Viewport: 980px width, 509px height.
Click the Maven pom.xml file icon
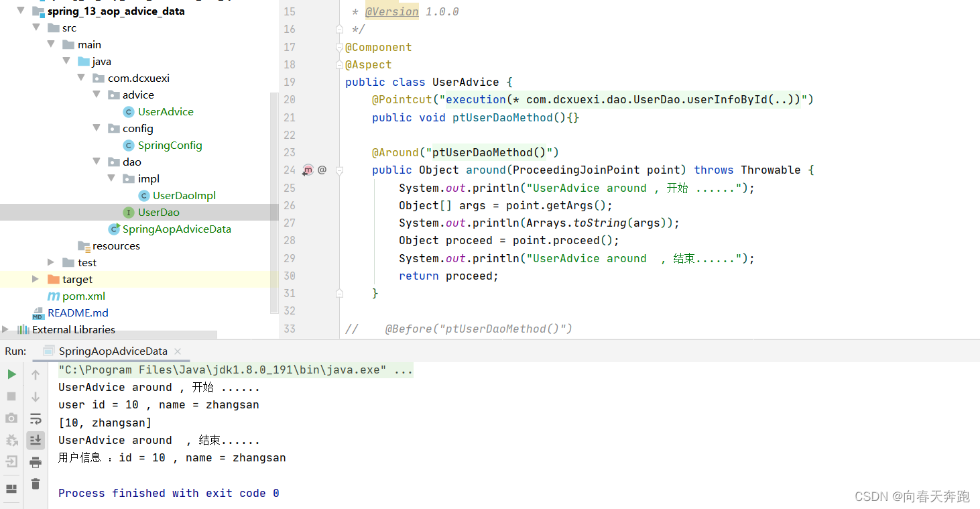point(53,296)
